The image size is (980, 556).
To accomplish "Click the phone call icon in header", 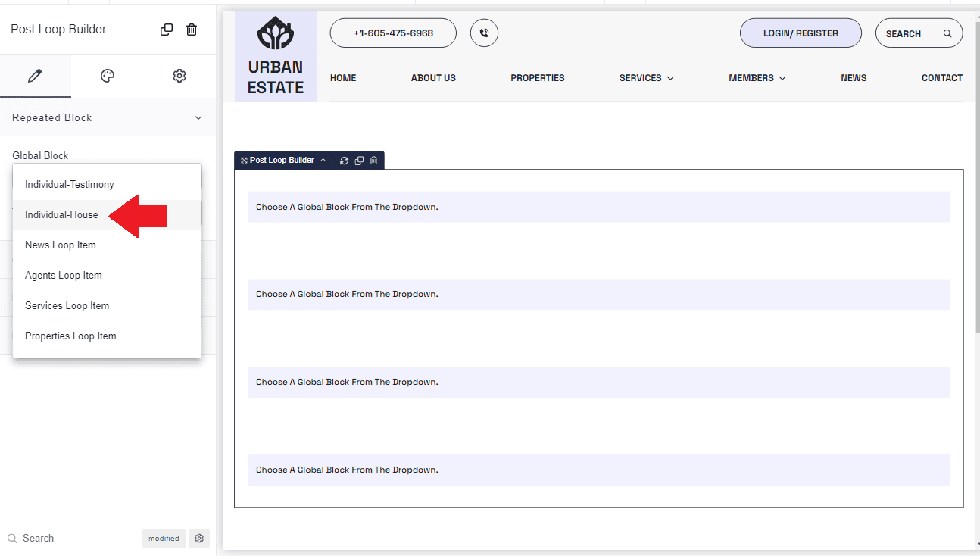I will click(484, 33).
